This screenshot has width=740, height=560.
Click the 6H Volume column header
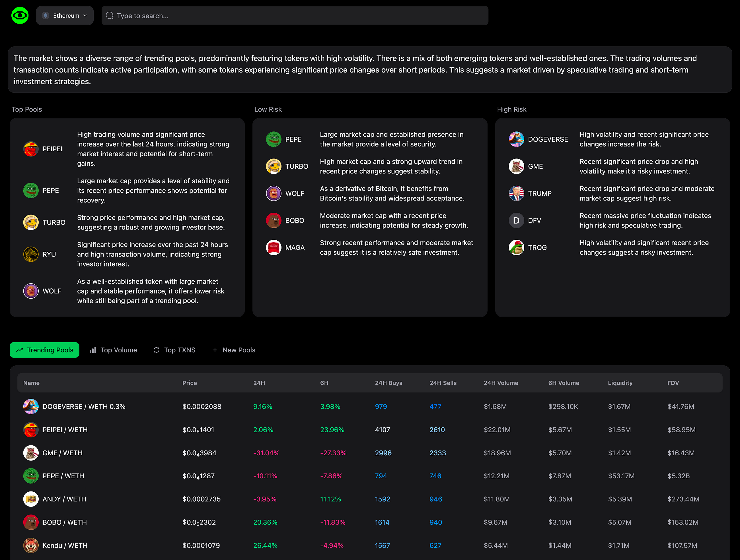564,383
